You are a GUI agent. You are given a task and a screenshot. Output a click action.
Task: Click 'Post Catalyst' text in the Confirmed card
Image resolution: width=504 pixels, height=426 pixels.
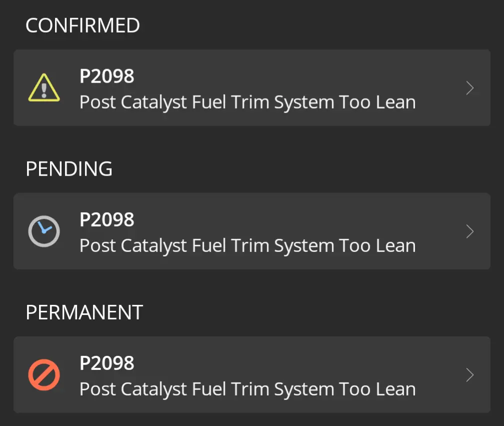(x=133, y=103)
